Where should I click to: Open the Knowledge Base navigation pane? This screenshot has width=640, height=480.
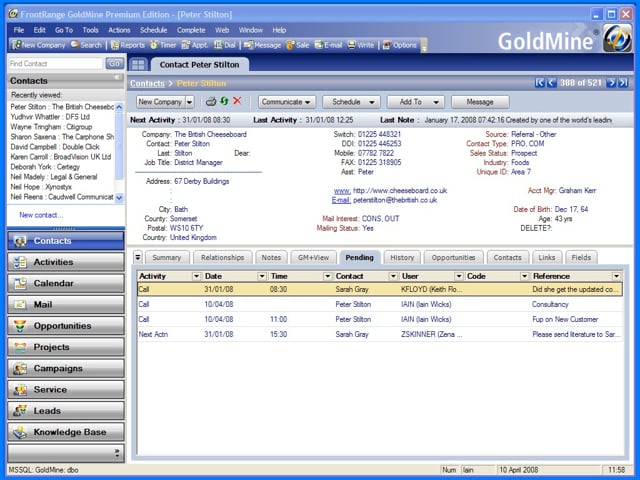point(66,432)
